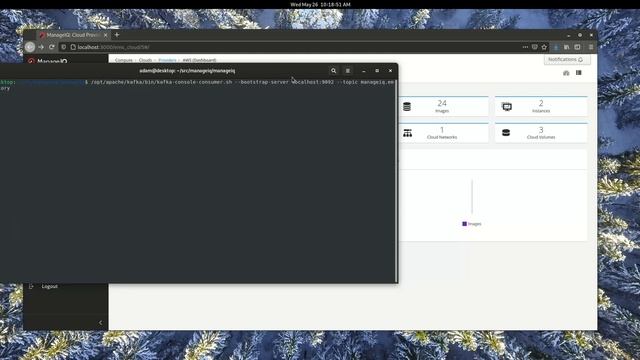
Task: Click the Images database icon
Action: [x=407, y=107]
